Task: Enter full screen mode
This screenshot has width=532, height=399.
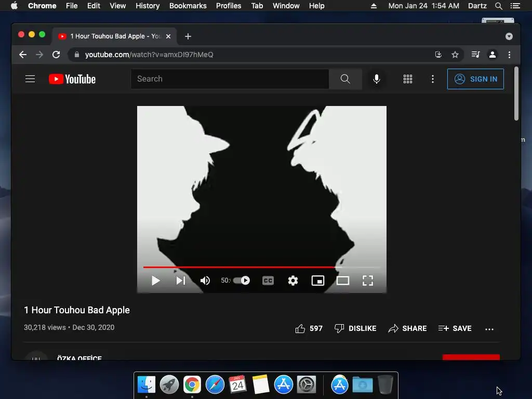Action: click(368, 281)
